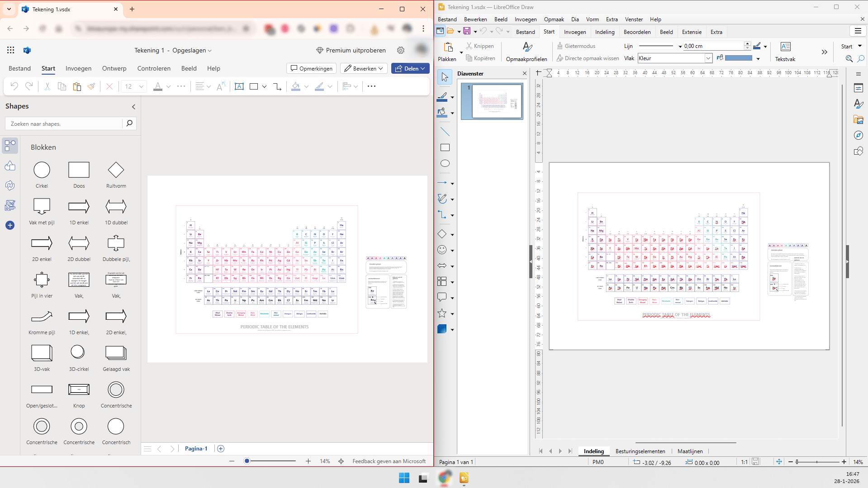This screenshot has width=868, height=488.
Task: Open the Ontwerp ribbon tab
Action: 114,68
